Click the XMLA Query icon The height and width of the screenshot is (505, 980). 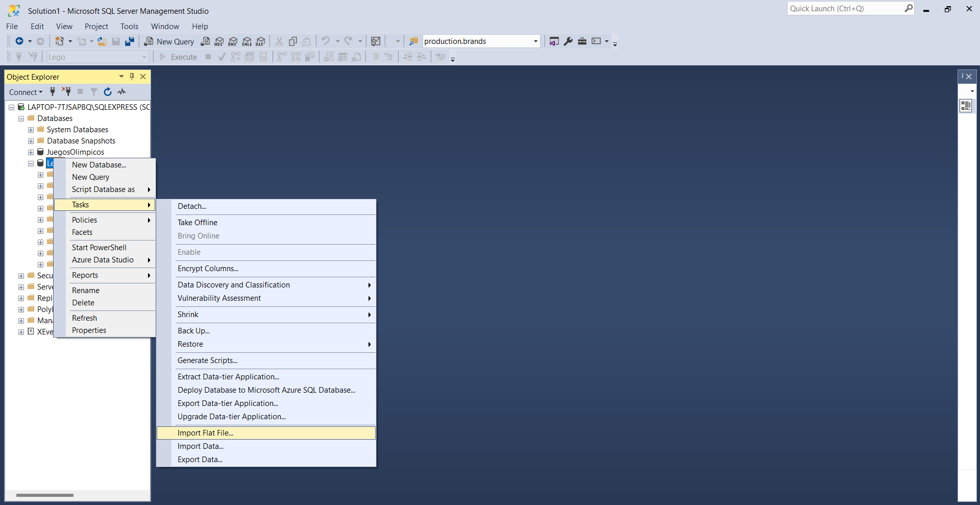click(x=247, y=41)
